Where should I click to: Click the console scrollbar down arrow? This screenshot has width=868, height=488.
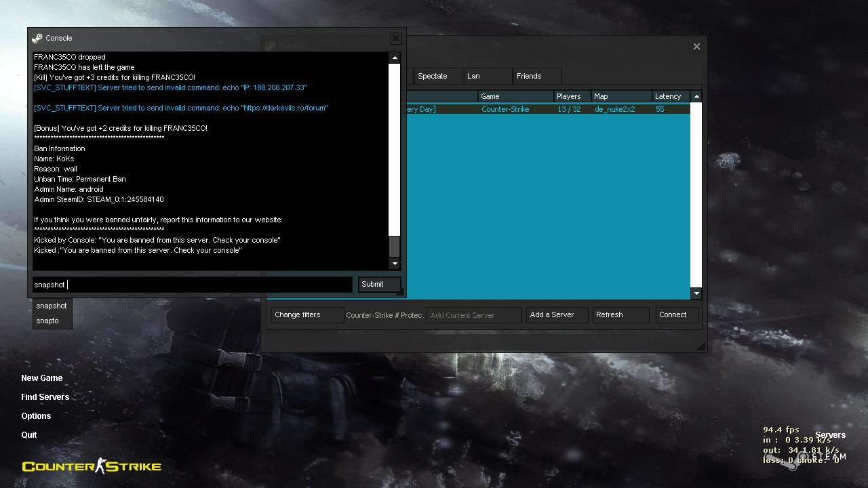point(395,264)
